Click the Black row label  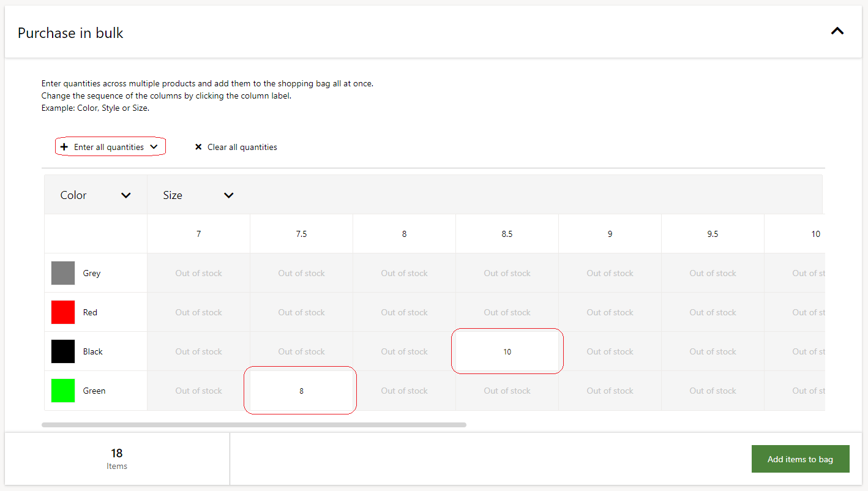pos(93,351)
